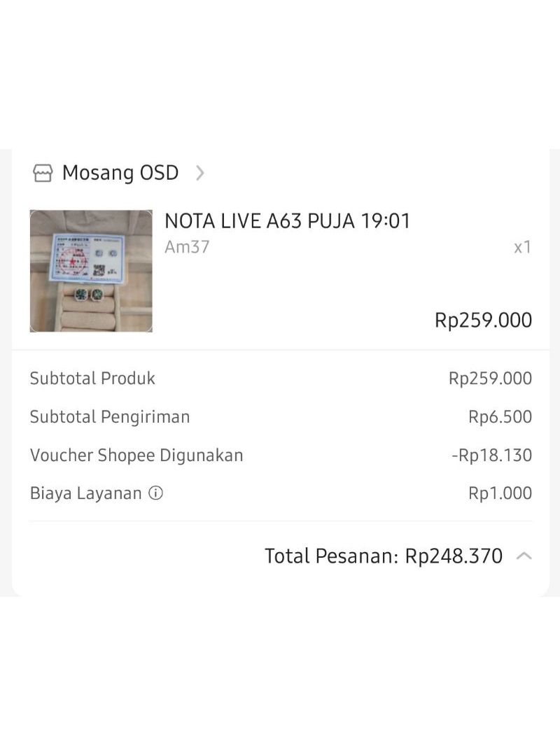Click the Biaya Layanan label
The image size is (560, 746).
[x=85, y=493]
